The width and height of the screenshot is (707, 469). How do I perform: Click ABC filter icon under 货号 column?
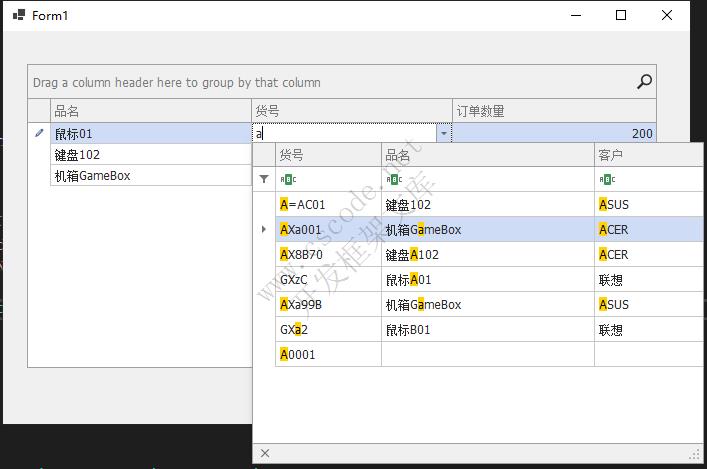[x=288, y=179]
